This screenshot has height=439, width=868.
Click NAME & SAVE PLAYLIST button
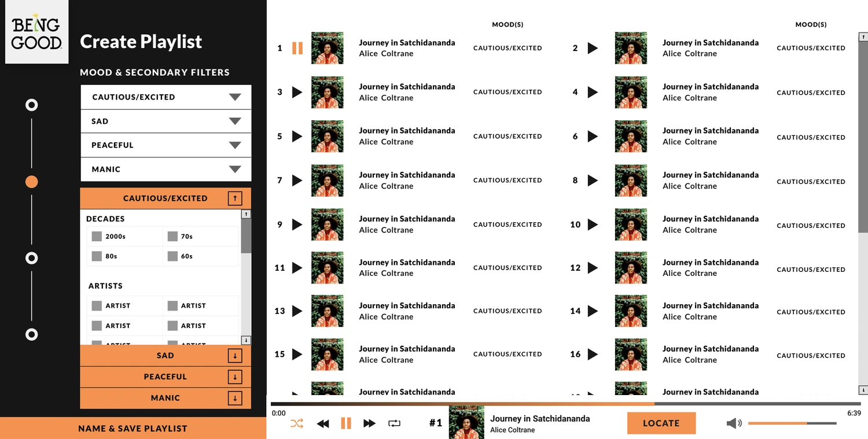[x=133, y=429]
